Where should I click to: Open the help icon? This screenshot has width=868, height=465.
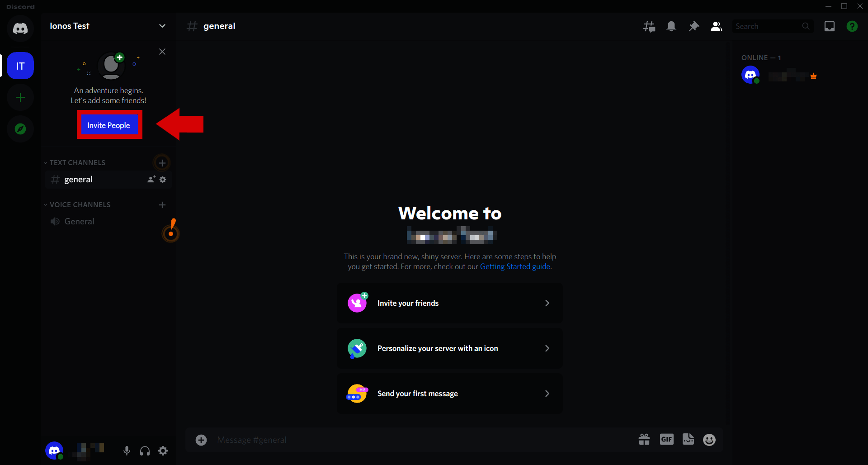pos(852,26)
